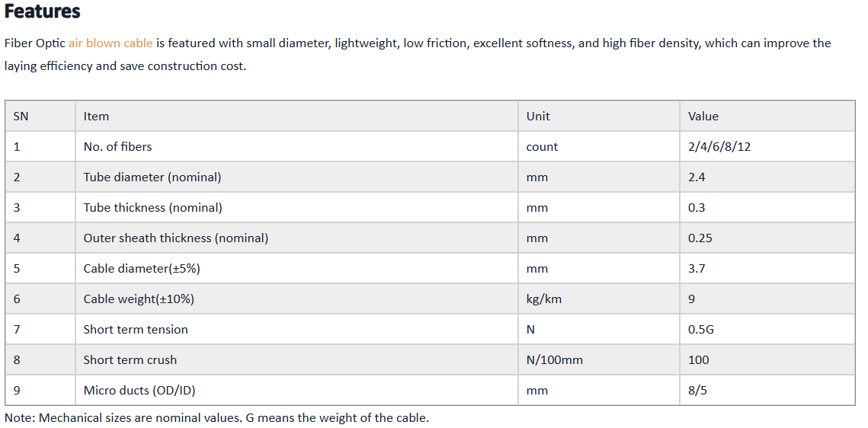Click the note about mechanical sizes

coord(216,417)
